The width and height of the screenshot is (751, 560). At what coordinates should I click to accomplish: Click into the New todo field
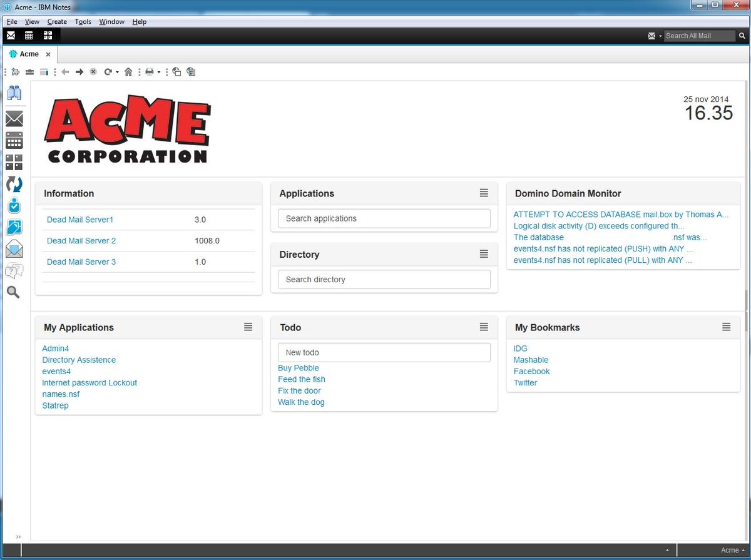point(384,352)
